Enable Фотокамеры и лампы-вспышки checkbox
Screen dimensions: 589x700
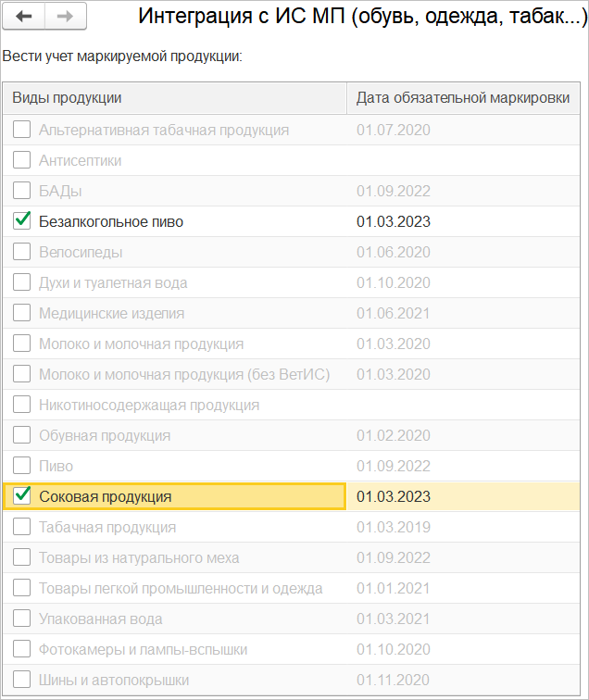pyautogui.click(x=22, y=649)
